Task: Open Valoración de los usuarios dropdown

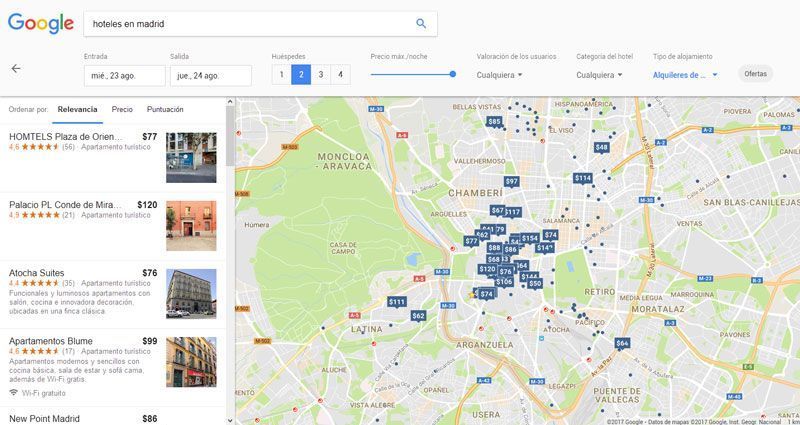Action: tap(499, 75)
